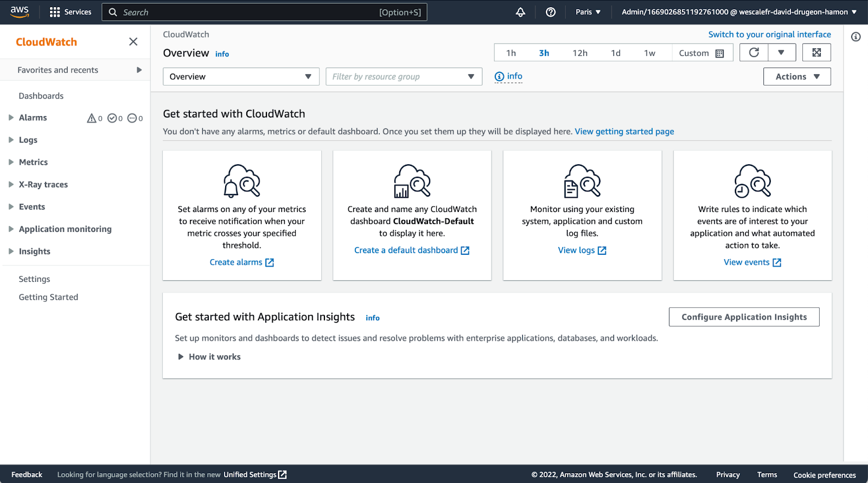Click the top search input field
The height and width of the screenshot is (483, 868).
coord(264,12)
